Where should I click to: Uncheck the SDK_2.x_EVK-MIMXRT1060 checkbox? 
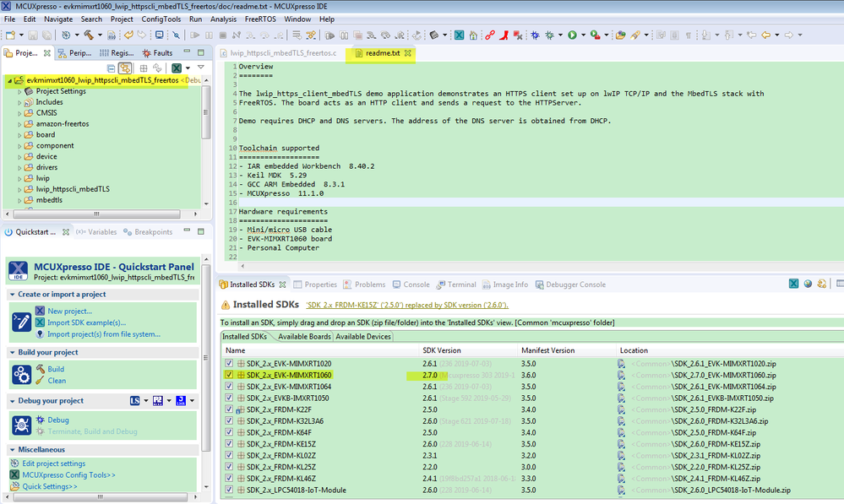point(229,375)
